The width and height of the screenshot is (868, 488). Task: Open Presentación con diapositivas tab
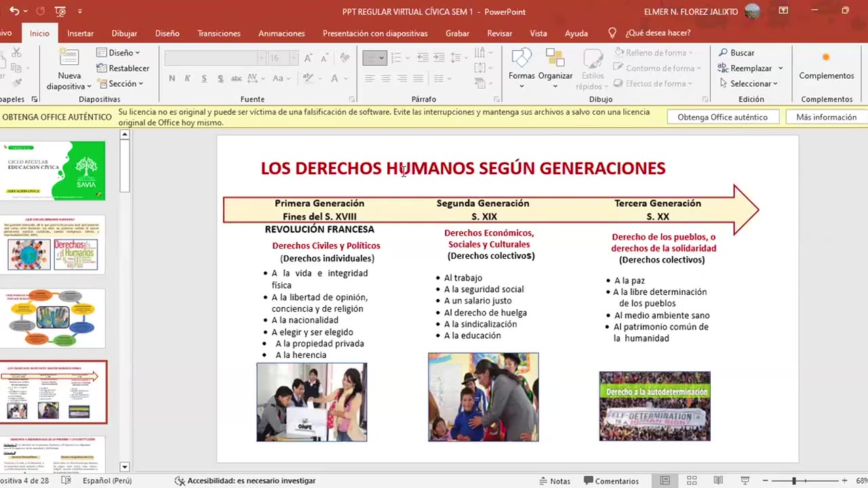[x=375, y=33]
